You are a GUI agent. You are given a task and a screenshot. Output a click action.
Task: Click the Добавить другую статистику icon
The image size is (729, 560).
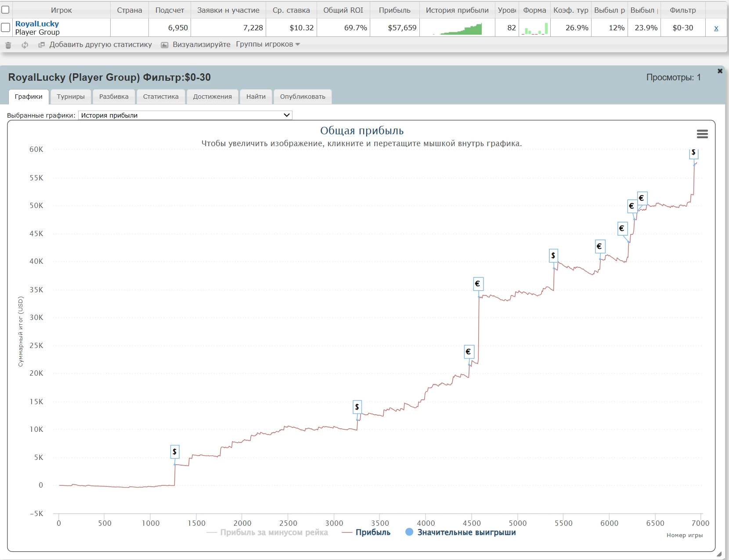coord(42,45)
